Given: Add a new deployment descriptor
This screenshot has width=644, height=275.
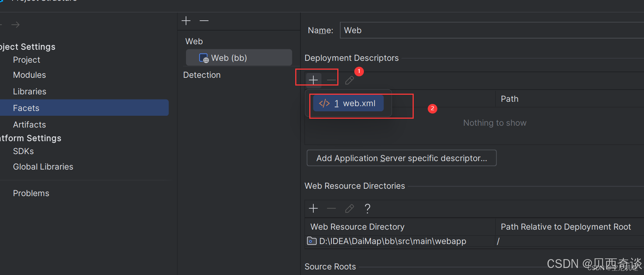Looking at the screenshot, I should (x=313, y=80).
